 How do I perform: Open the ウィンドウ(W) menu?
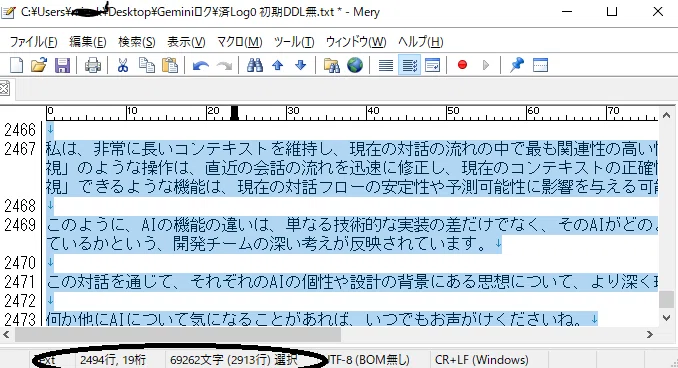[356, 42]
